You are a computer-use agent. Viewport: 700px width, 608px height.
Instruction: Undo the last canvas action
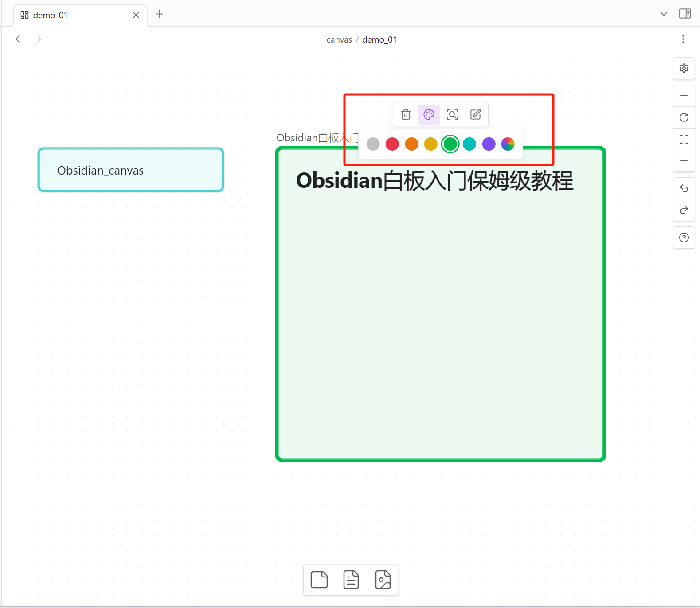coord(684,189)
